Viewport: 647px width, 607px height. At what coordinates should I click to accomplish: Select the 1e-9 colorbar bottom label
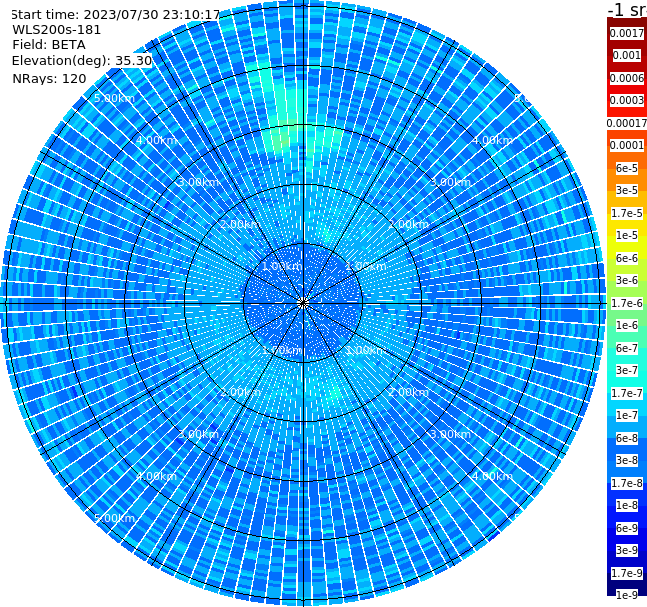click(x=627, y=595)
